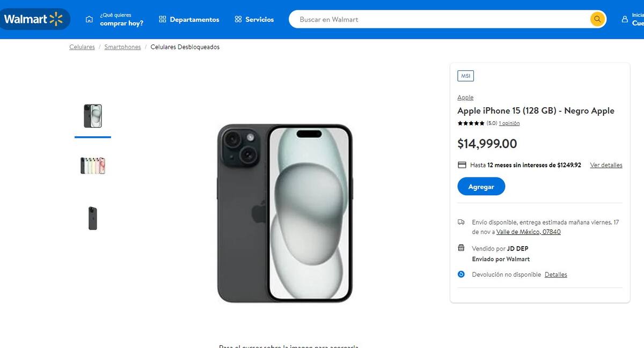Click the five-star rating icons
This screenshot has height=348, width=644.
click(471, 123)
